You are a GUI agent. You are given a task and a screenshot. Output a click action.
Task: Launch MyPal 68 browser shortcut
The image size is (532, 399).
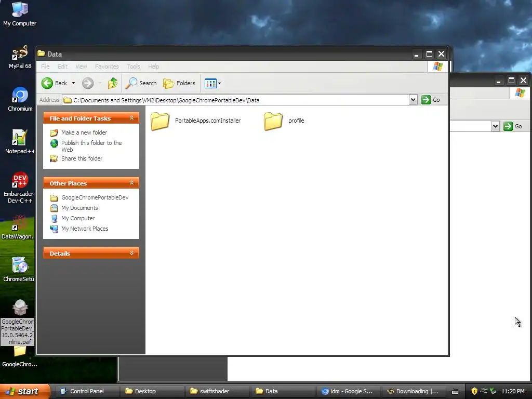(x=20, y=56)
